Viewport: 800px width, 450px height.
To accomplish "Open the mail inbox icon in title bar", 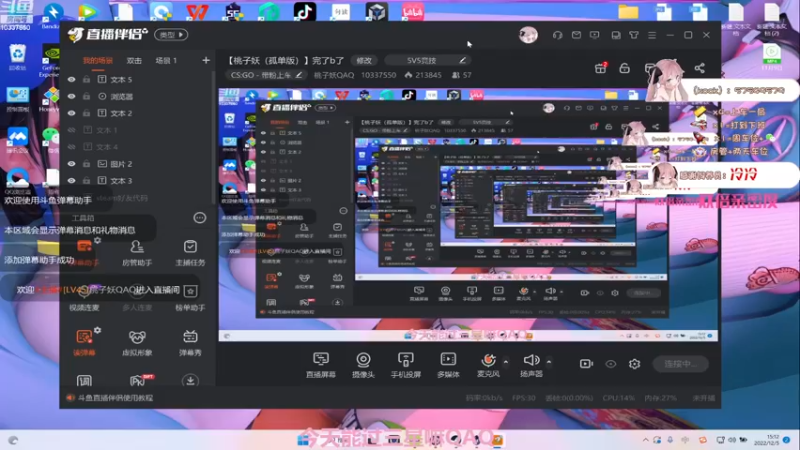I will pos(576,35).
